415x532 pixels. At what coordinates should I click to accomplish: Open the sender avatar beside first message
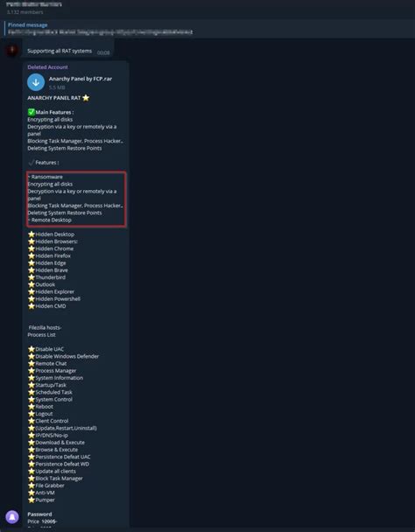point(12,51)
